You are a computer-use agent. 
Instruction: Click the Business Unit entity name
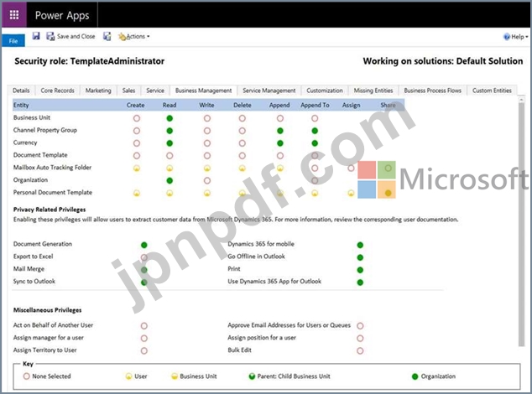point(32,117)
